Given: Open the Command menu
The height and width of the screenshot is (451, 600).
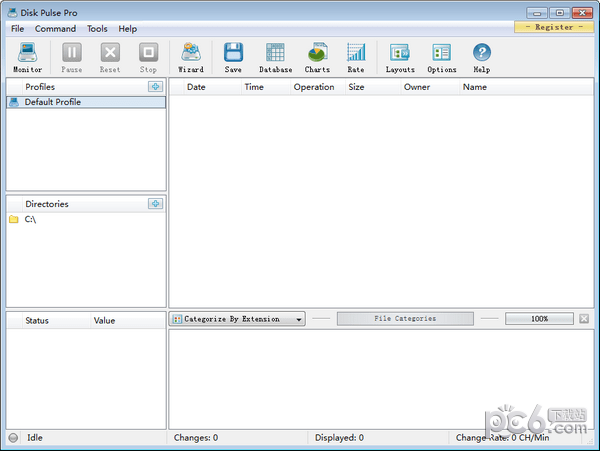Looking at the screenshot, I should pyautogui.click(x=55, y=29).
